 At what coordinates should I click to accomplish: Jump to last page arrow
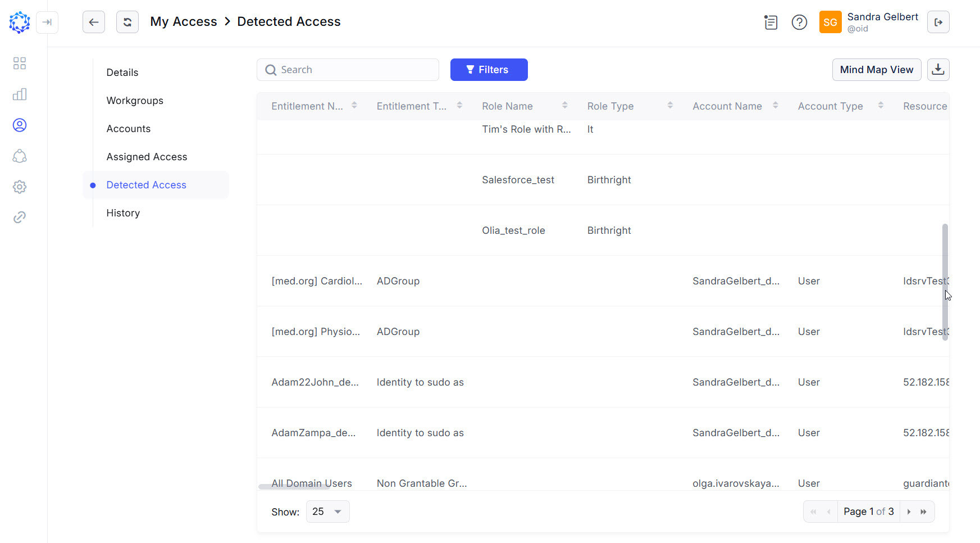(924, 512)
